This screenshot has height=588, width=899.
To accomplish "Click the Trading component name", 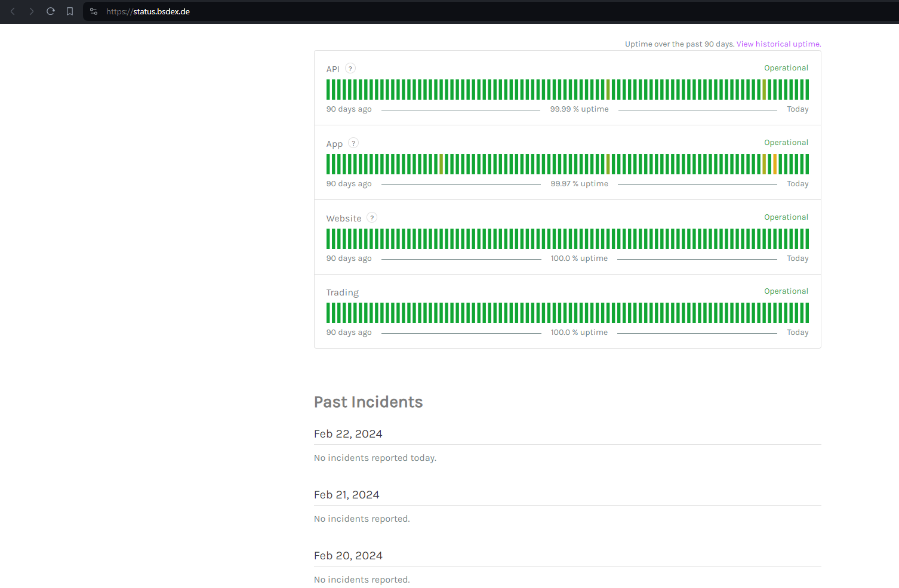I will pyautogui.click(x=342, y=293).
